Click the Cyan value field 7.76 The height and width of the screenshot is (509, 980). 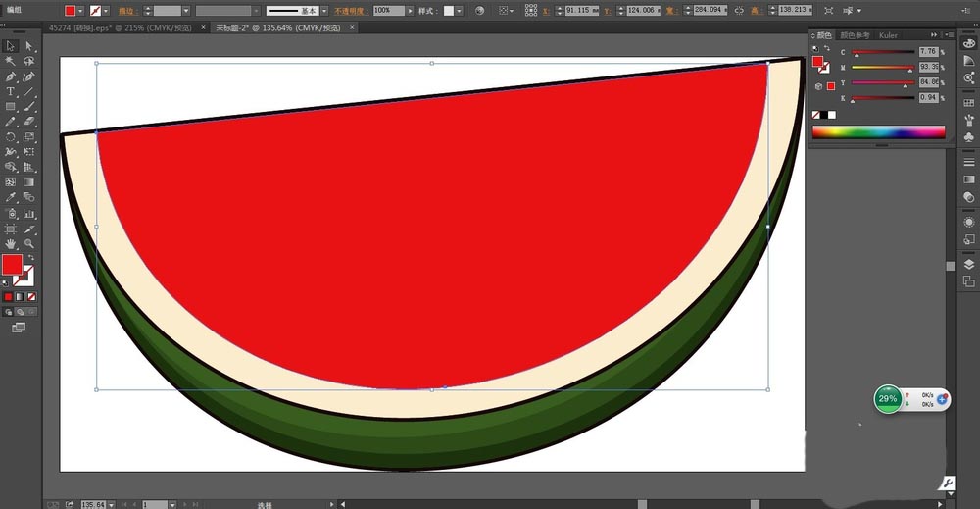coord(929,52)
